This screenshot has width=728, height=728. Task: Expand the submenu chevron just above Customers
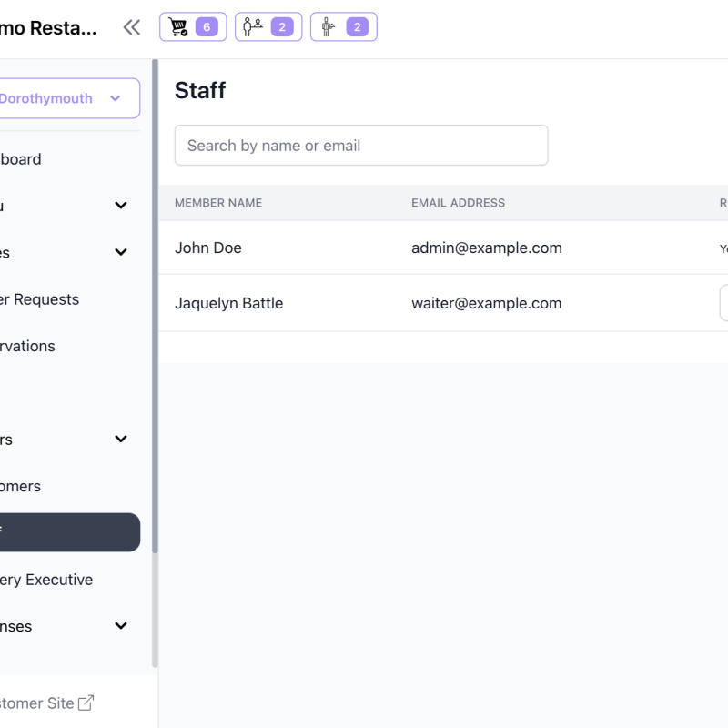click(x=121, y=440)
